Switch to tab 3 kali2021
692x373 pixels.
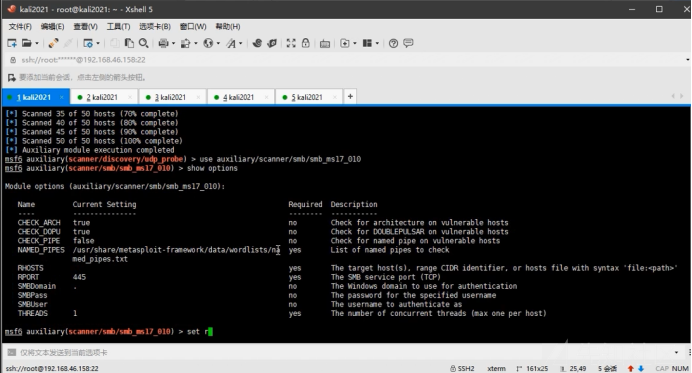pos(170,97)
